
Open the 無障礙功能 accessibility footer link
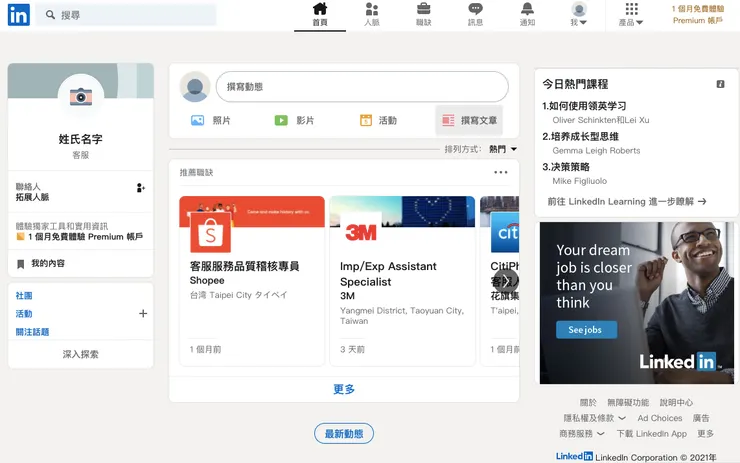[x=628, y=403]
